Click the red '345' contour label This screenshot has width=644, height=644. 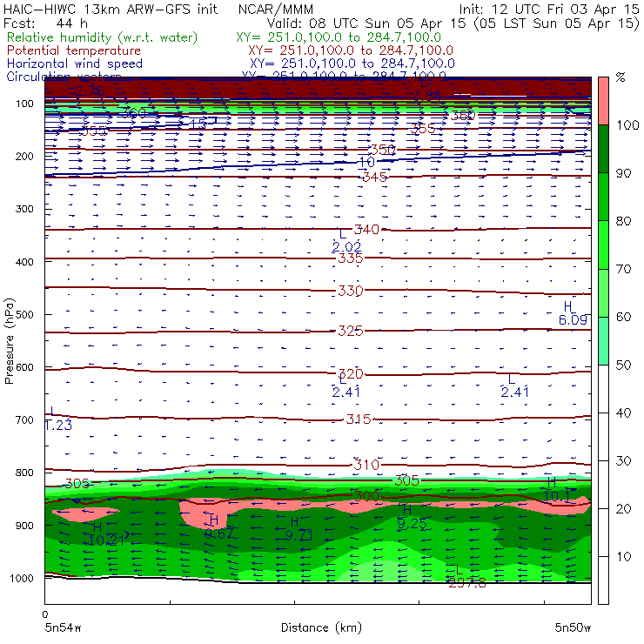click(x=374, y=177)
